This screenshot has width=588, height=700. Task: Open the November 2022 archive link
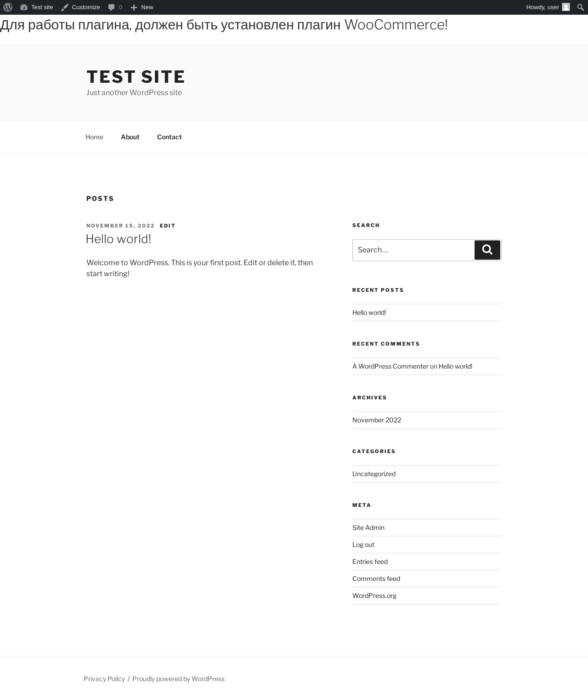click(377, 420)
